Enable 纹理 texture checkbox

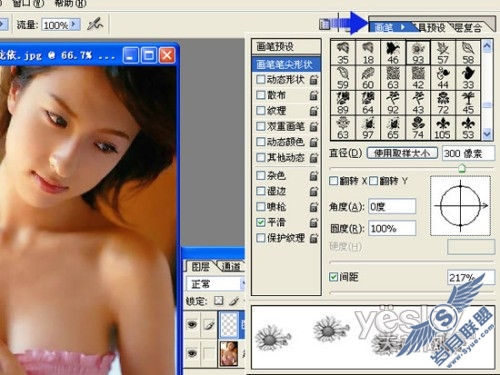pyautogui.click(x=261, y=110)
